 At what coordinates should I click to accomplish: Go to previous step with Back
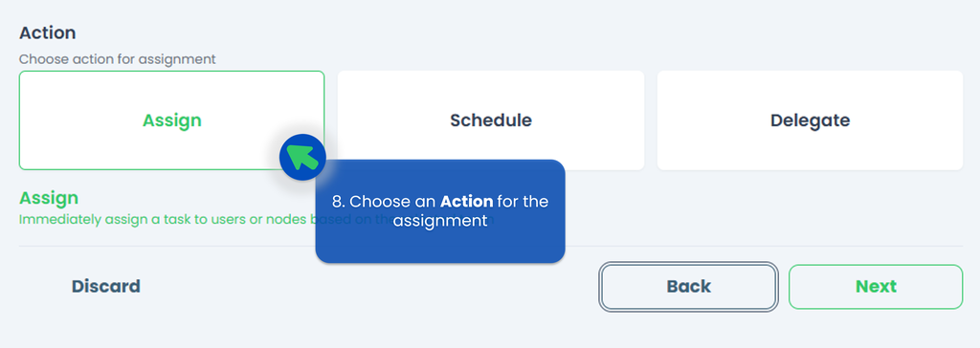pos(689,287)
